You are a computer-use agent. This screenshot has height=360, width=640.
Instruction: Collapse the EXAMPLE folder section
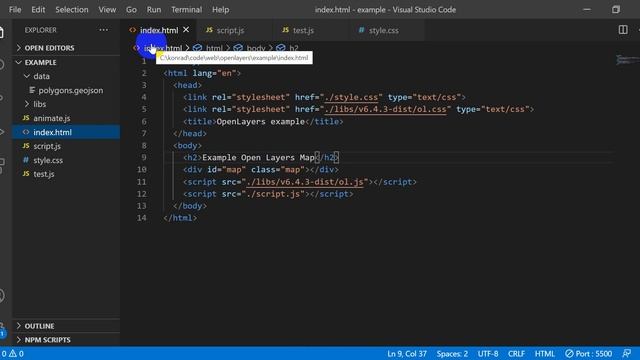click(x=66, y=62)
